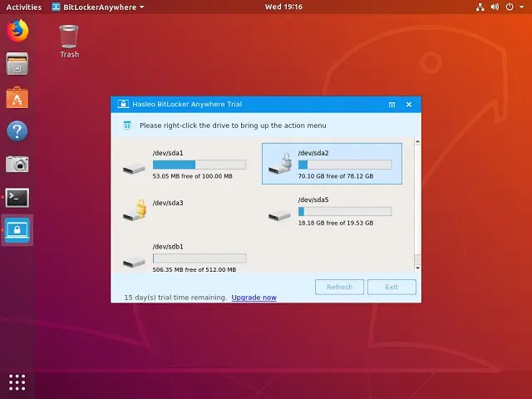Screen dimensions: 532x399
Task: Select the /dev/sda3 label
Action: (168, 203)
